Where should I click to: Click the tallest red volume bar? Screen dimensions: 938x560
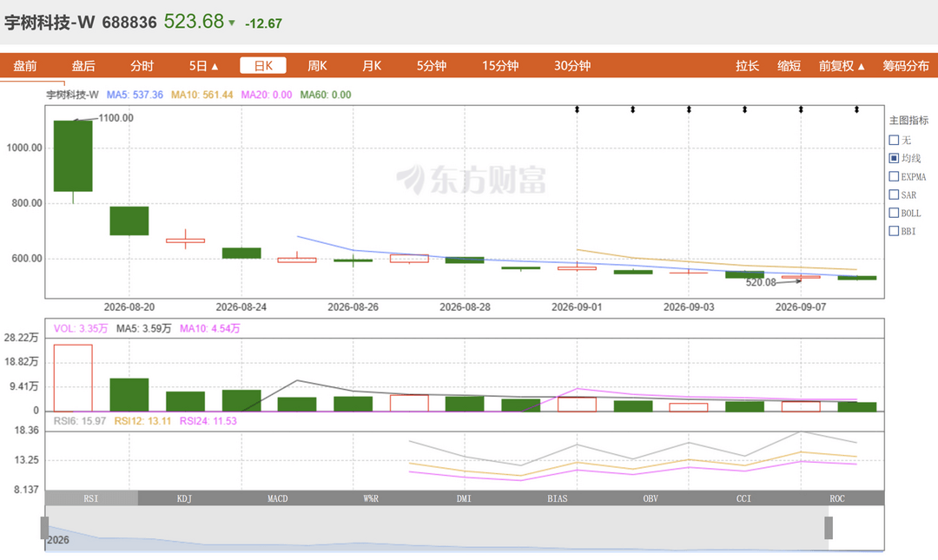[73, 378]
